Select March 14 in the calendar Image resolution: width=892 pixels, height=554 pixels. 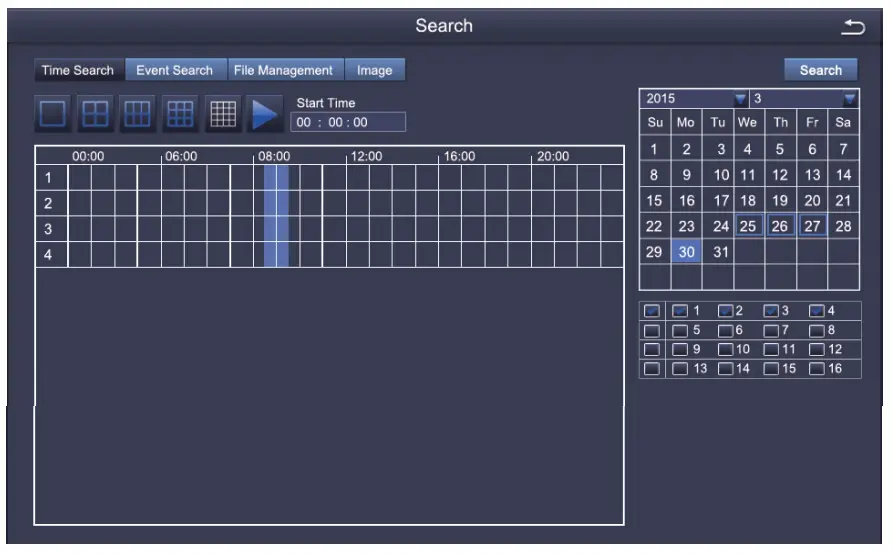(x=843, y=175)
